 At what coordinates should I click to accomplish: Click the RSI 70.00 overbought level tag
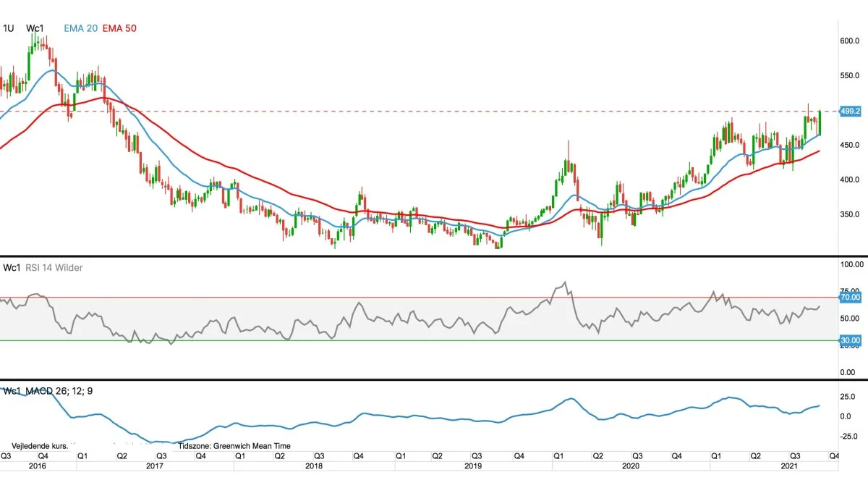[850, 297]
